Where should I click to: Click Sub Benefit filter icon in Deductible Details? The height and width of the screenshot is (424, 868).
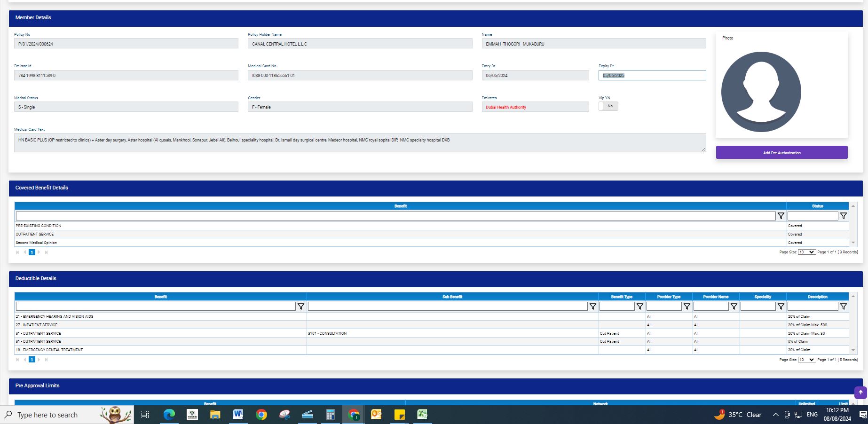tap(592, 306)
